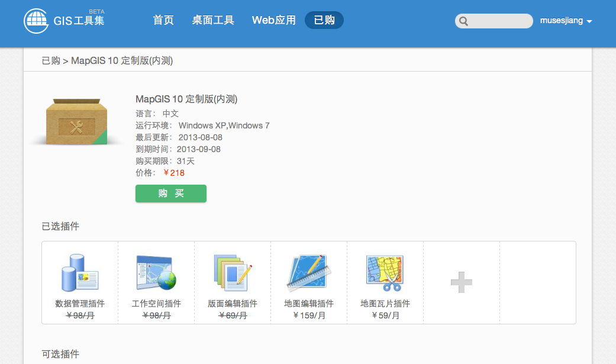Click the 数据管理插件 label
Screen dimensions: 616x364
coord(80,304)
